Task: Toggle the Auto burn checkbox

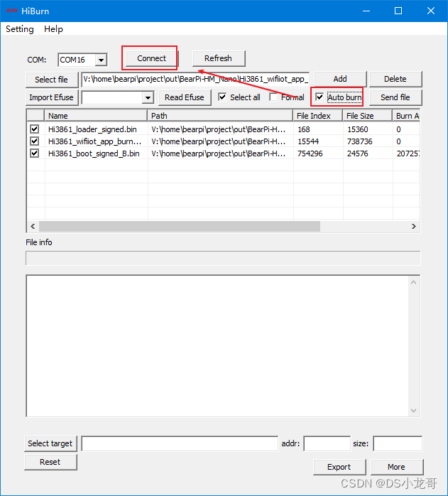Action: click(319, 97)
